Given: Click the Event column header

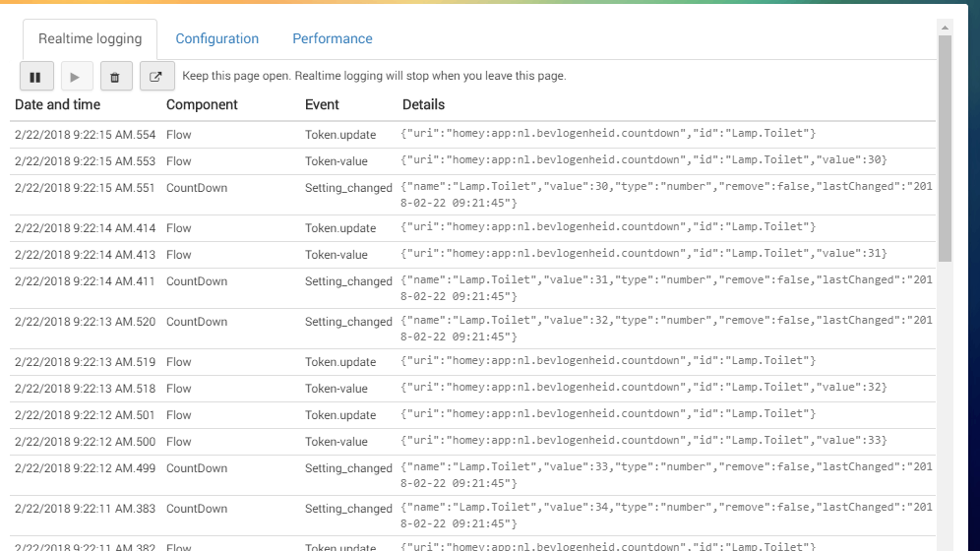Looking at the screenshot, I should click(x=322, y=104).
